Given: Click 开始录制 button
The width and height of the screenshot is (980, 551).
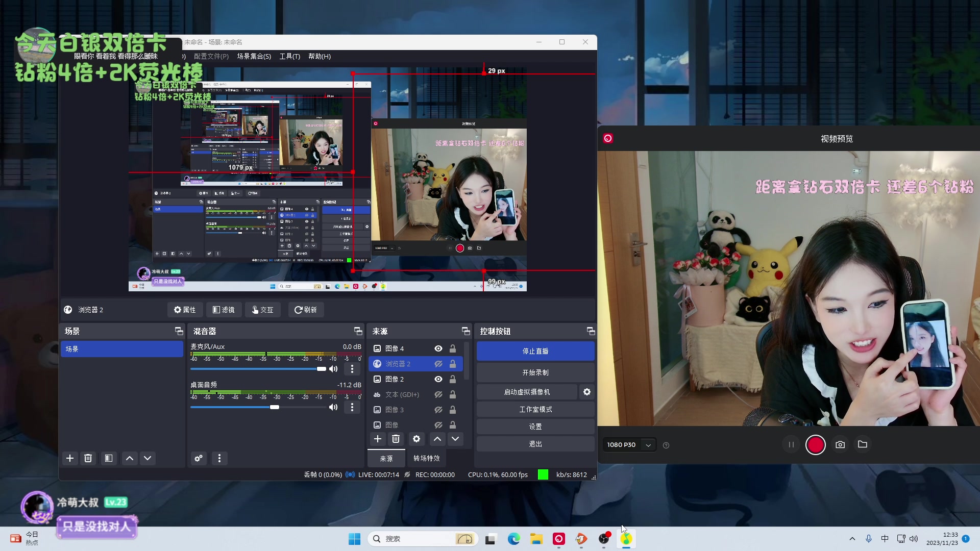Looking at the screenshot, I should pyautogui.click(x=535, y=372).
